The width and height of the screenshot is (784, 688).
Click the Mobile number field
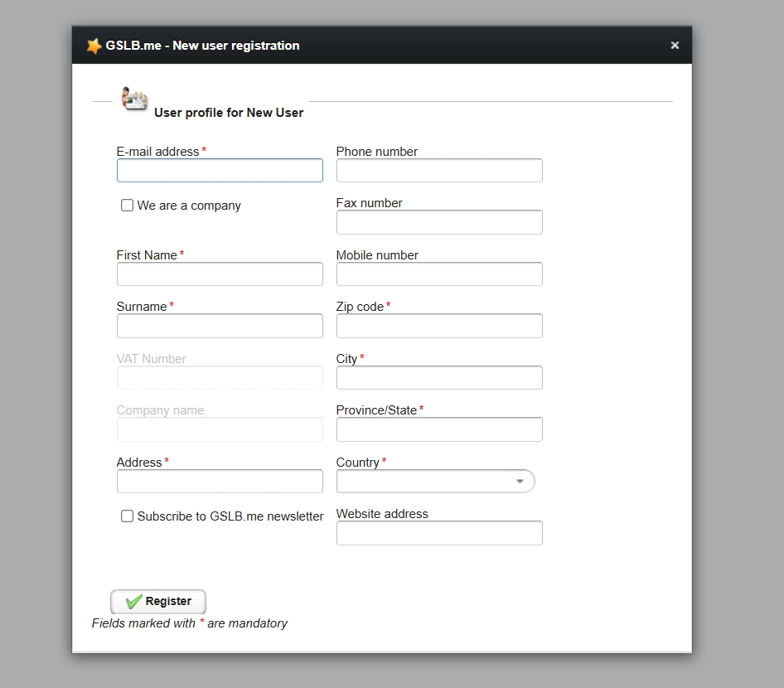click(x=439, y=274)
